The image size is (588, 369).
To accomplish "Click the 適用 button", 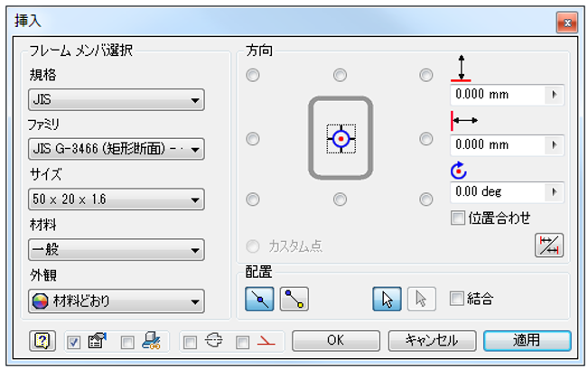I will [527, 340].
